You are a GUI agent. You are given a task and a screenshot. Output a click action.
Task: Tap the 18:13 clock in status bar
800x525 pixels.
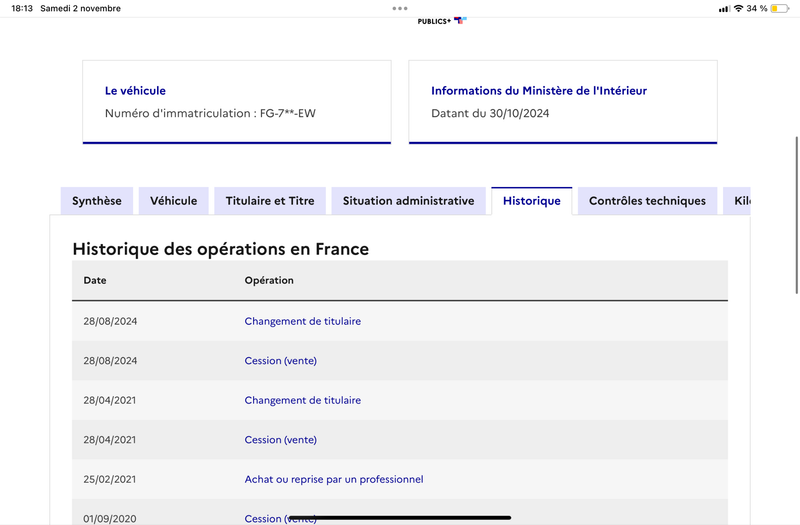click(x=22, y=8)
